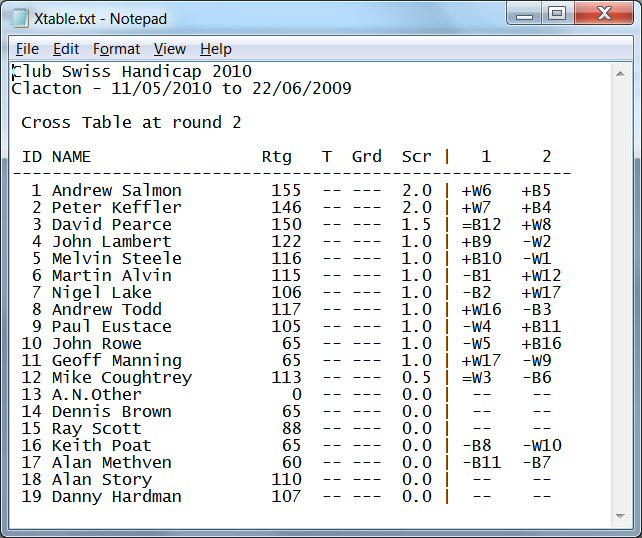Click rating '155' in Andrew Salmon's row
The width and height of the screenshot is (642, 538).
pyautogui.click(x=286, y=190)
